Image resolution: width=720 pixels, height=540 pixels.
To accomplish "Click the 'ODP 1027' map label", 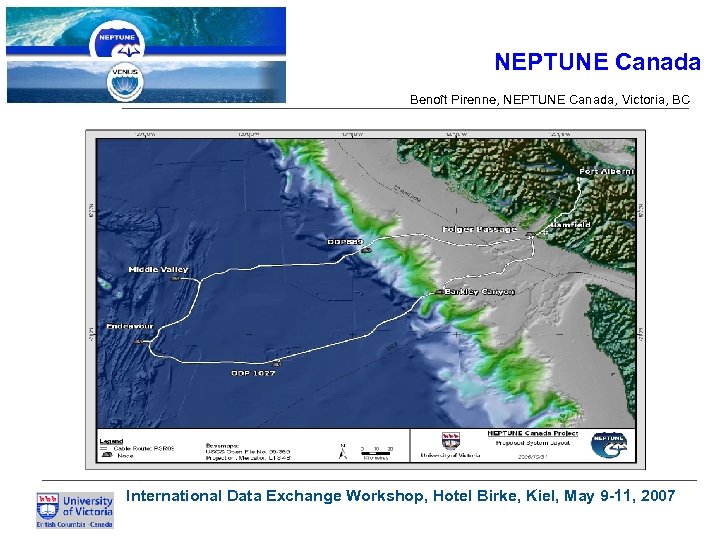I will tap(253, 373).
